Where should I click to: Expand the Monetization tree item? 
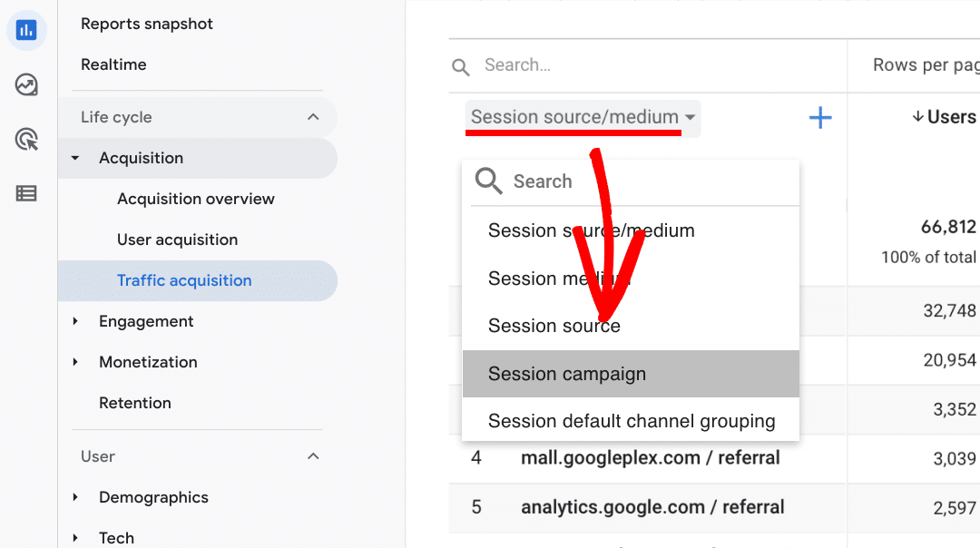pos(76,362)
